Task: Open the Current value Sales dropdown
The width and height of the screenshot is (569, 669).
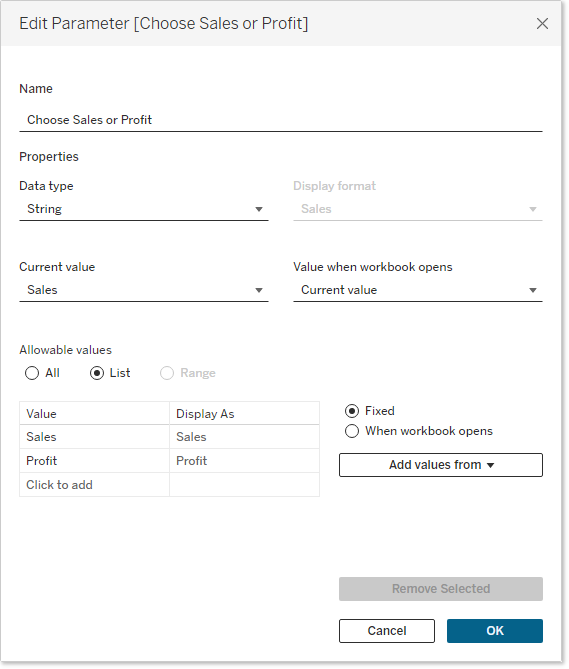Action: (144, 290)
